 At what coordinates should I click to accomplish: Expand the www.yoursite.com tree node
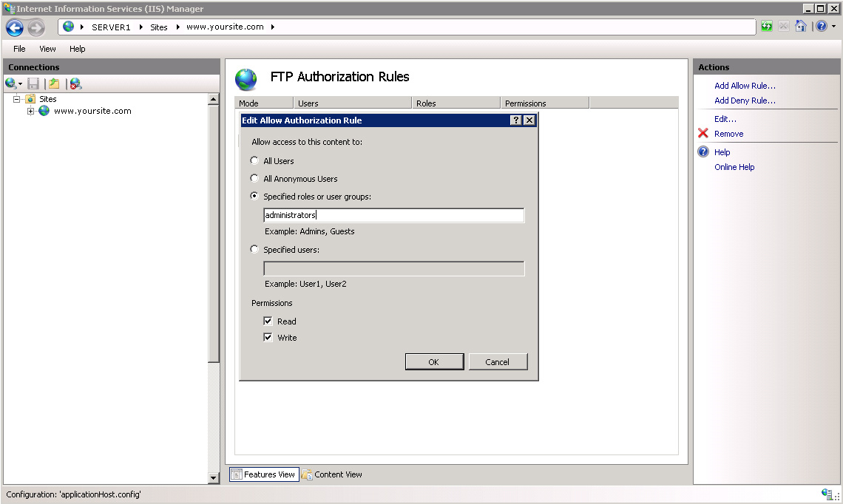tap(30, 112)
